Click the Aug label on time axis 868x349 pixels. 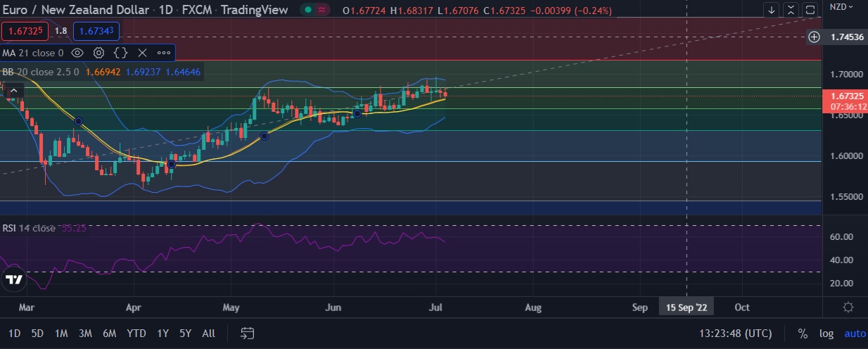533,307
